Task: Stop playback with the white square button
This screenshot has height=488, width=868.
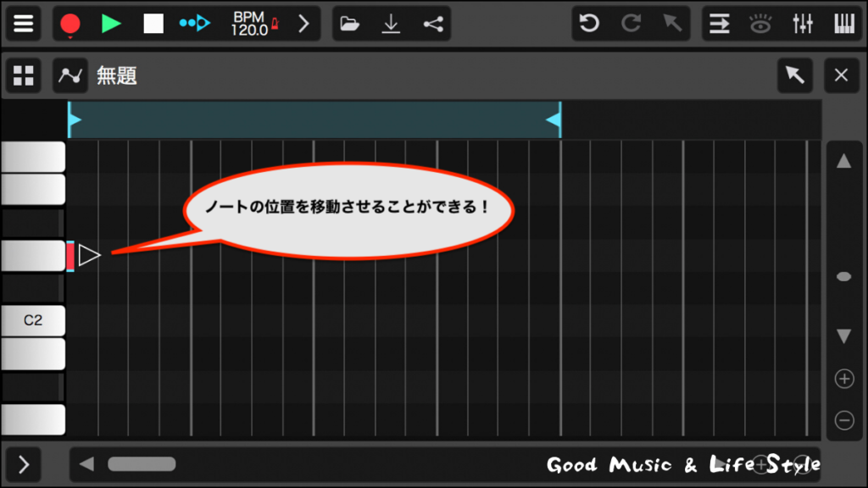Action: [153, 24]
